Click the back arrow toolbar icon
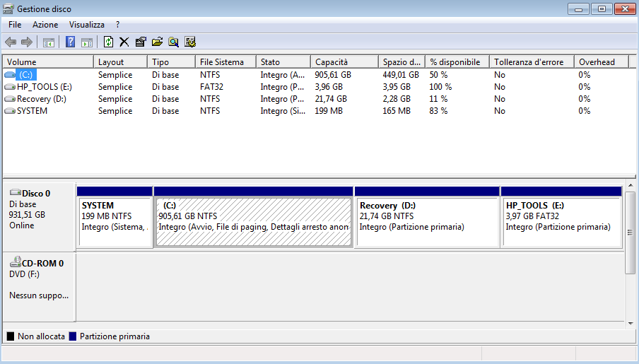 (x=11, y=42)
